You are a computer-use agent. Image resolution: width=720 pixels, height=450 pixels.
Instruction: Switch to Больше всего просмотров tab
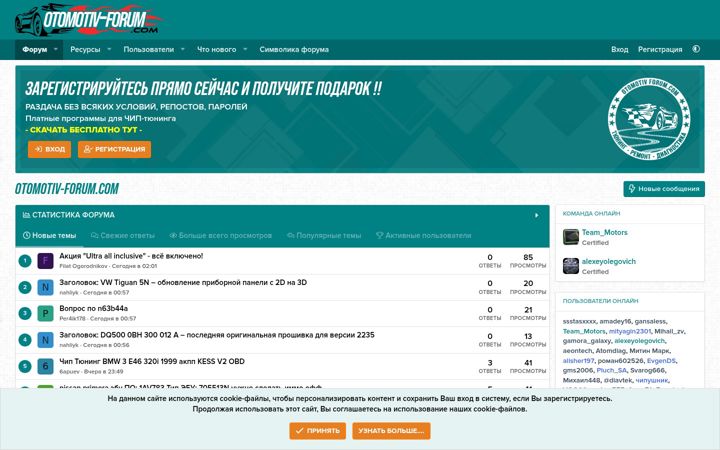221,236
